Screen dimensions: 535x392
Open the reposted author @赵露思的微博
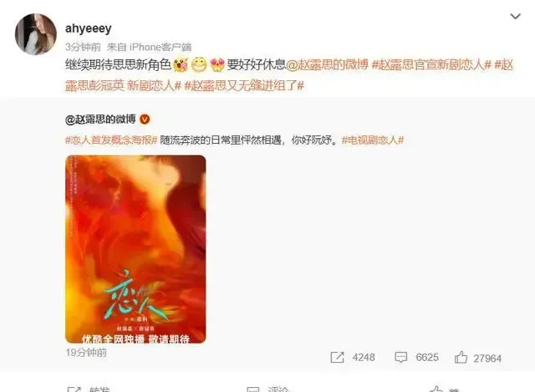pyautogui.click(x=100, y=119)
